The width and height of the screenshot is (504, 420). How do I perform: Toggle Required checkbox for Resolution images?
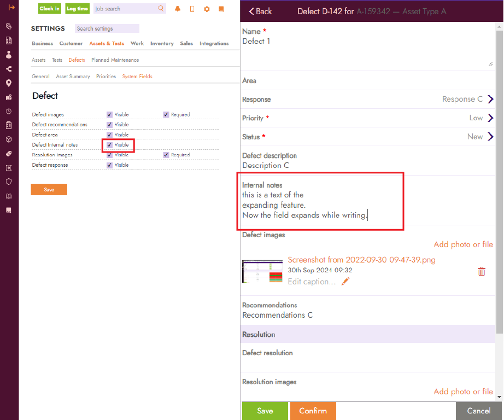(x=166, y=155)
